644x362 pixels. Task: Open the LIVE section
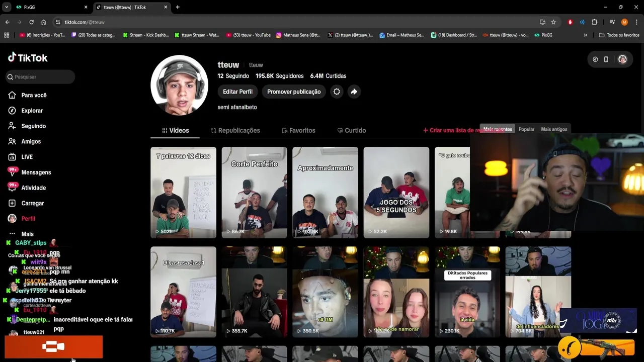coord(21,157)
